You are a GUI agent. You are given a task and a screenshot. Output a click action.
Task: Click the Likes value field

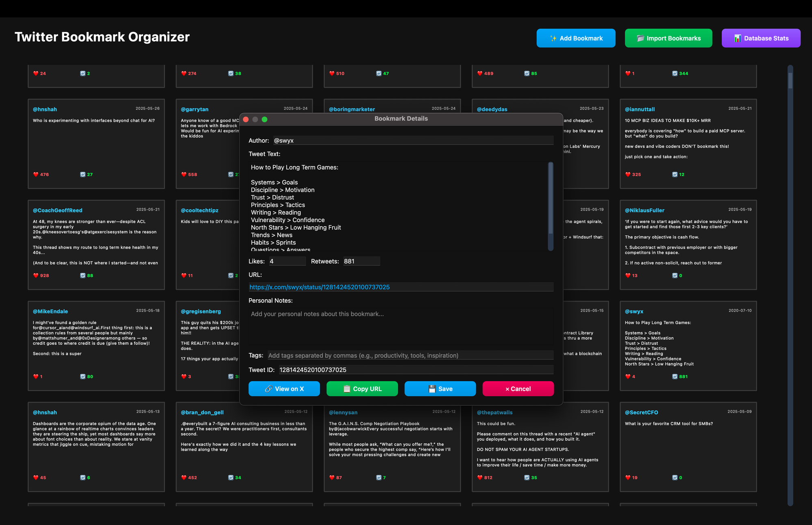(x=287, y=261)
